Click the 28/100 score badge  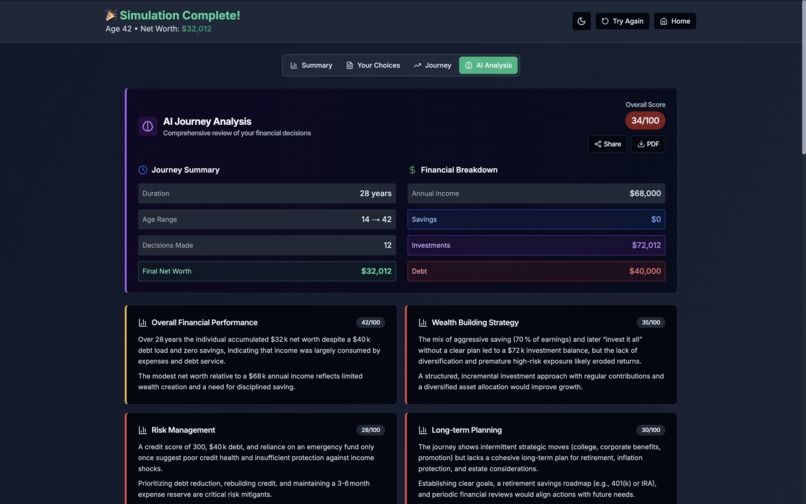click(371, 430)
